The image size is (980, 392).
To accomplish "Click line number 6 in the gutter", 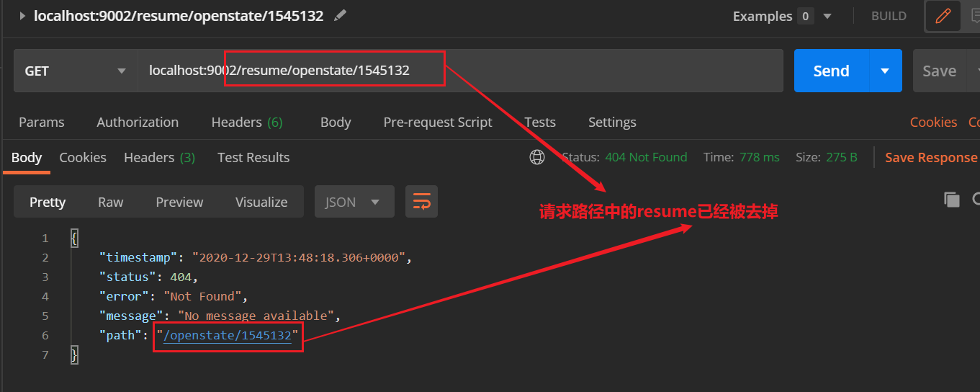I will 45,335.
